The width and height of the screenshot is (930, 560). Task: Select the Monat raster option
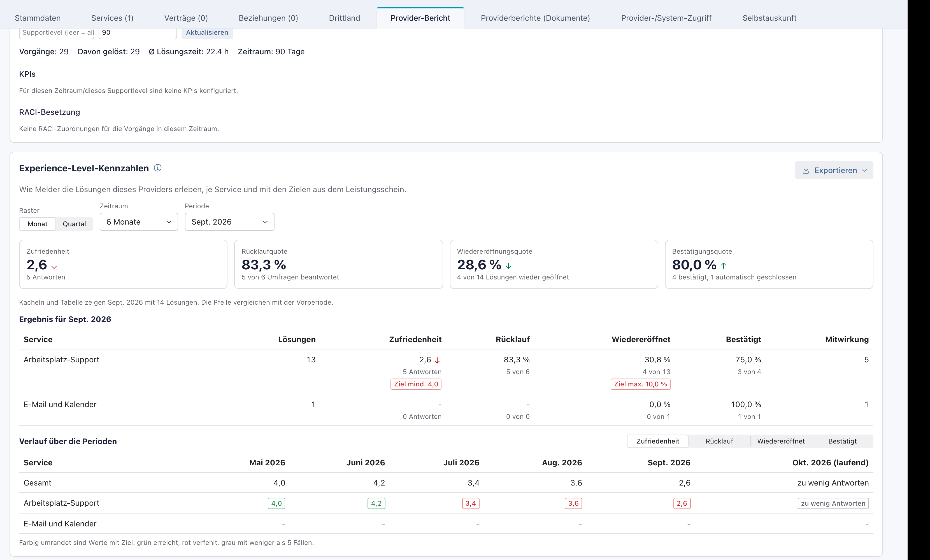(37, 224)
